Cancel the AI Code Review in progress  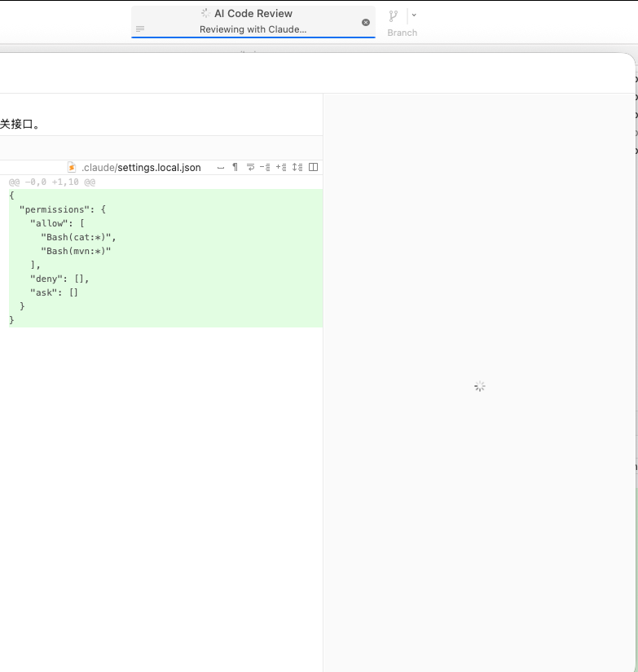point(366,23)
